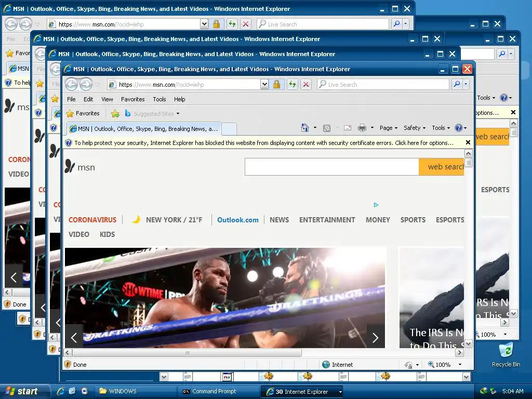Click the Home icon in the command bar
The image size is (532, 399).
coord(304,128)
